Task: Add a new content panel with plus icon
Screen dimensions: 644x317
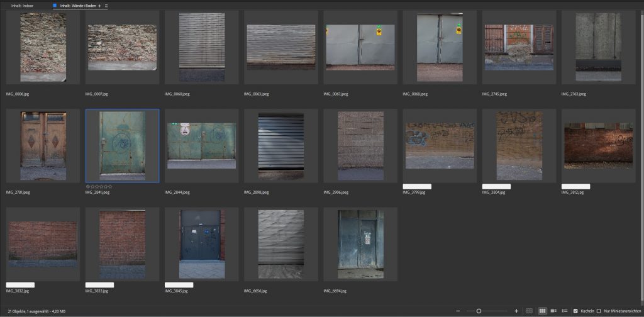Action: (x=99, y=6)
